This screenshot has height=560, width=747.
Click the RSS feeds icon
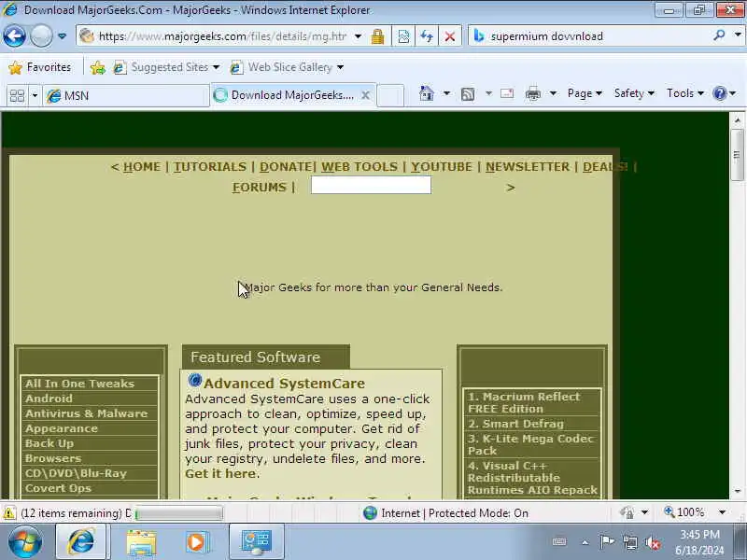click(468, 94)
